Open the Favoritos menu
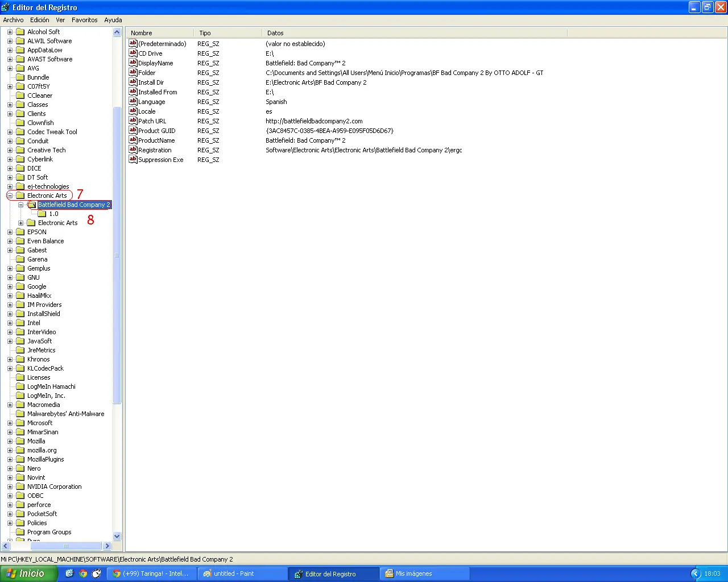 click(85, 20)
